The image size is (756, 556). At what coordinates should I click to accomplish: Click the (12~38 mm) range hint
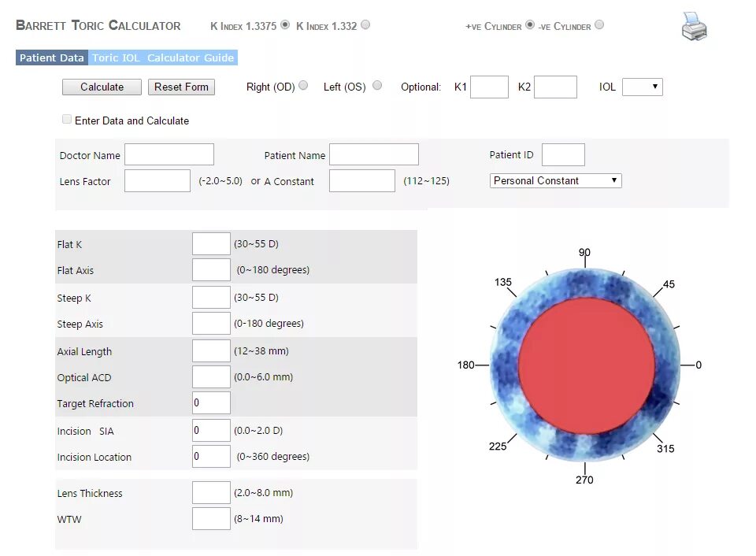tap(261, 350)
